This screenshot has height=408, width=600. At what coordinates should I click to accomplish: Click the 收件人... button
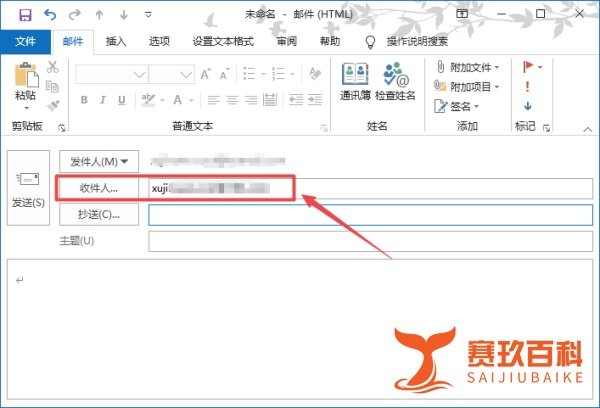click(99, 188)
